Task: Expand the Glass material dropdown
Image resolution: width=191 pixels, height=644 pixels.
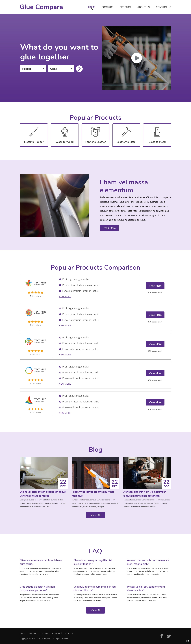Action: pyautogui.click(x=61, y=69)
